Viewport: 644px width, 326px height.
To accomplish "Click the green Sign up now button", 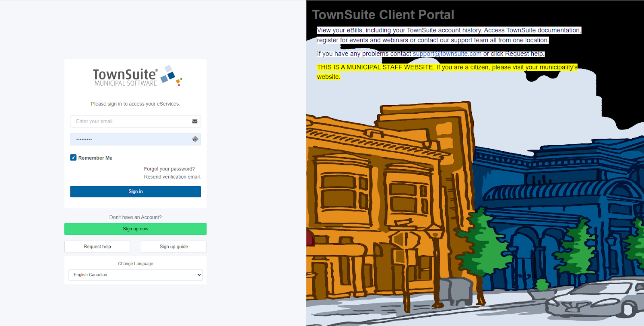I will 136,229.
